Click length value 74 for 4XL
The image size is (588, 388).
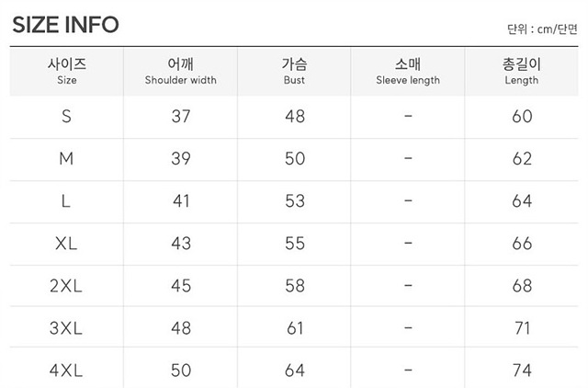point(522,371)
